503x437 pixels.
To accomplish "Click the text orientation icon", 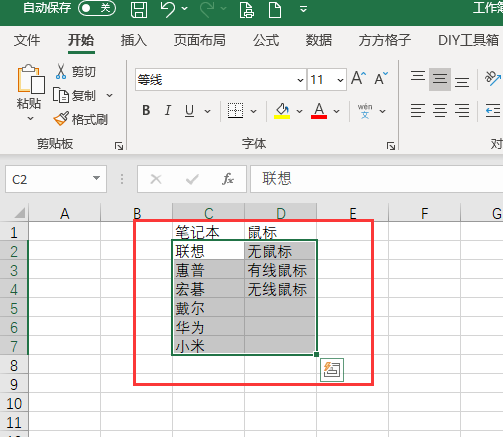I will pyautogui.click(x=493, y=79).
